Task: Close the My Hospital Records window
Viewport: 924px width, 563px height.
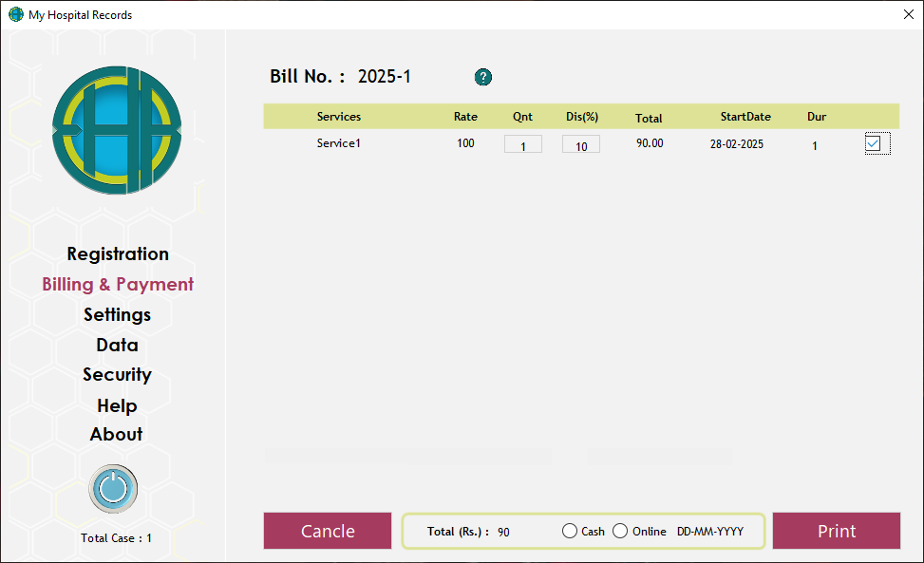Action: 906,15
